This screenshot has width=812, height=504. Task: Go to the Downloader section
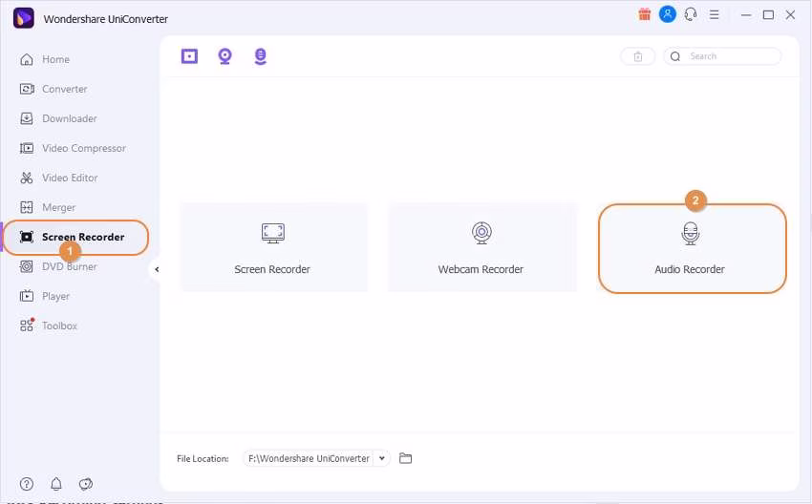click(x=58, y=118)
